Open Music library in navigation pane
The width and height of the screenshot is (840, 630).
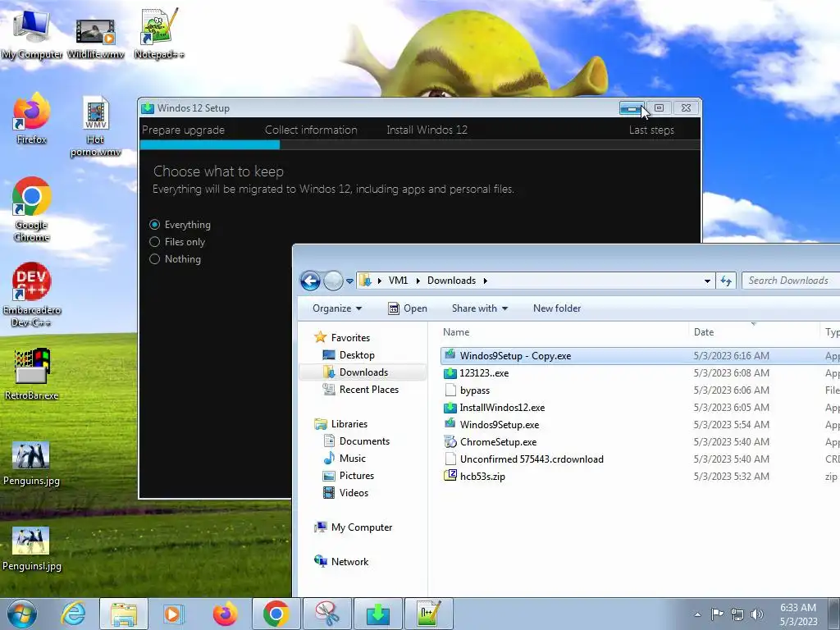coord(345,458)
